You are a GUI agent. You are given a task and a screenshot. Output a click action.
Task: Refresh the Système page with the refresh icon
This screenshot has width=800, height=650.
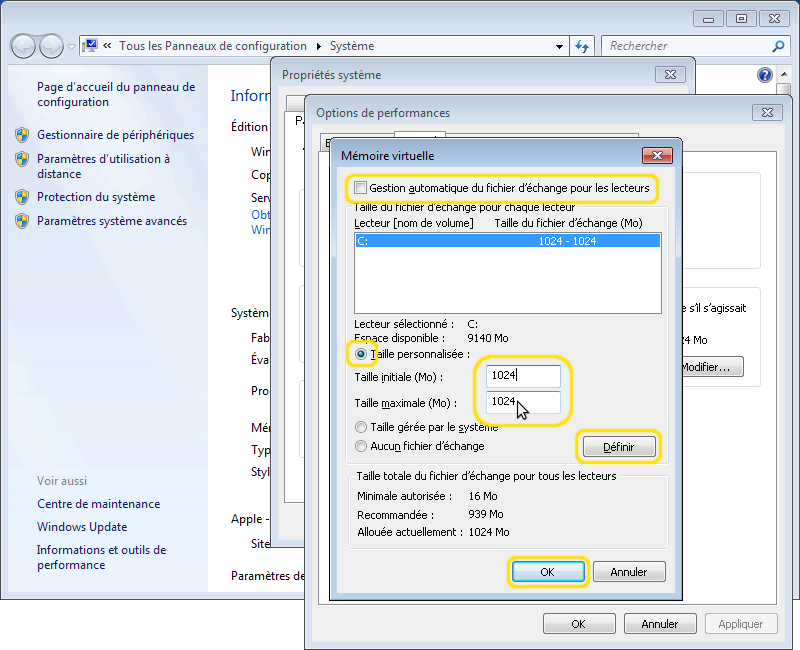pyautogui.click(x=580, y=46)
